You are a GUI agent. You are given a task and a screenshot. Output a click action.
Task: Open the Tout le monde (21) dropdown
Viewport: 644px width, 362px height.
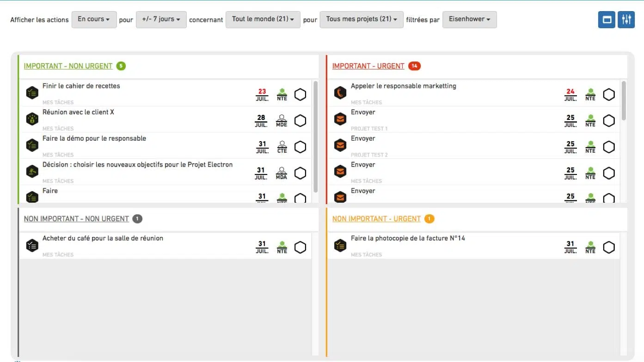point(263,19)
